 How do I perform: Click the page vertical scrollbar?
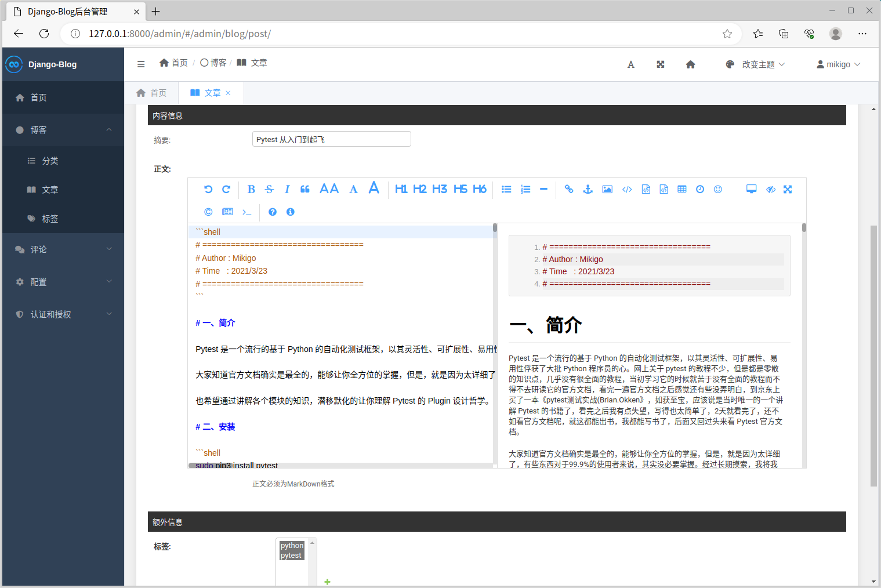pyautogui.click(x=873, y=357)
